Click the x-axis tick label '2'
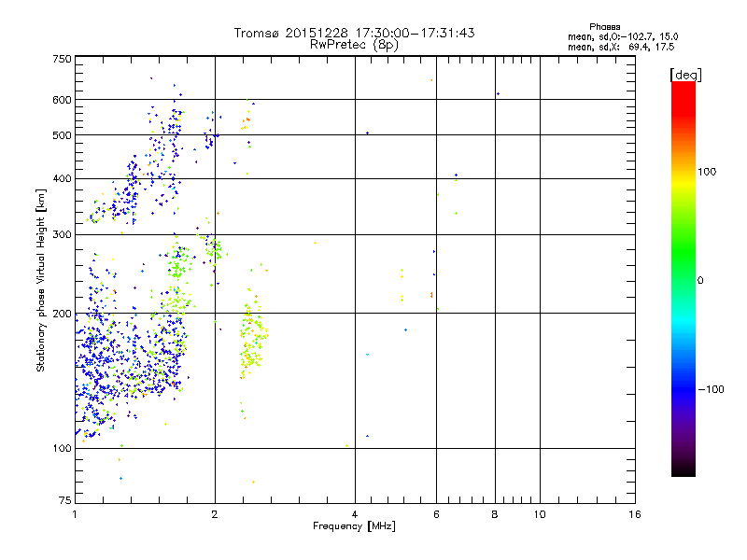747x560 pixels. [x=215, y=514]
